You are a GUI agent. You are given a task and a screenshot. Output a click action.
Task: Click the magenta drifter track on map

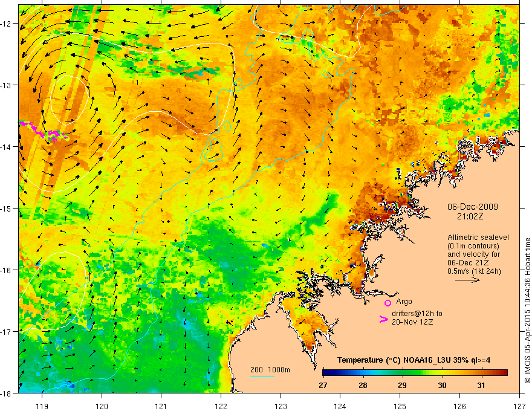(x=44, y=132)
